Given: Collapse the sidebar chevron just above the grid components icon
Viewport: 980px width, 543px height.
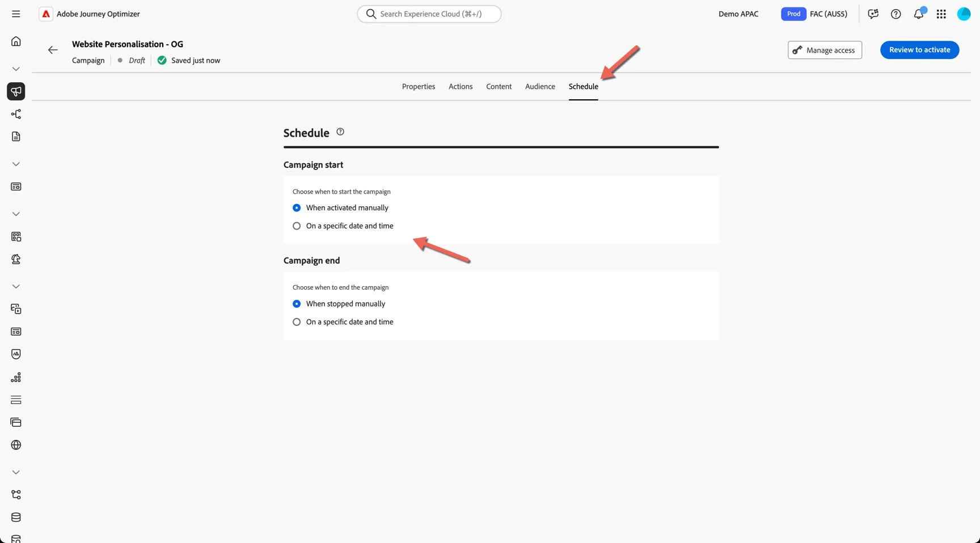Looking at the screenshot, I should [x=16, y=214].
